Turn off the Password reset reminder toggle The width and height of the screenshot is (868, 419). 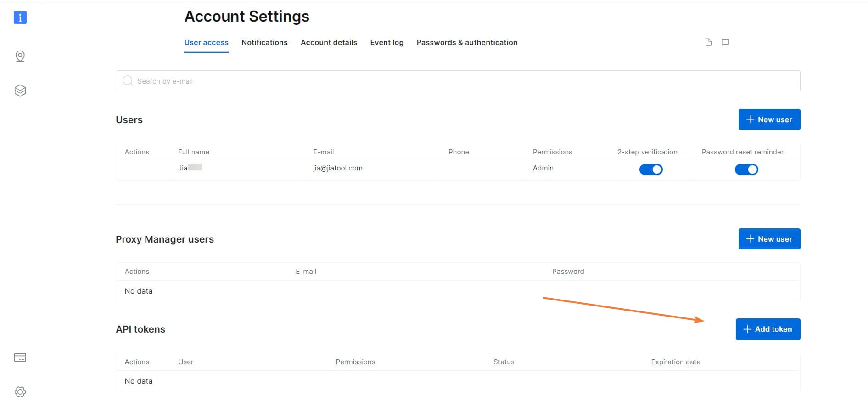[746, 169]
